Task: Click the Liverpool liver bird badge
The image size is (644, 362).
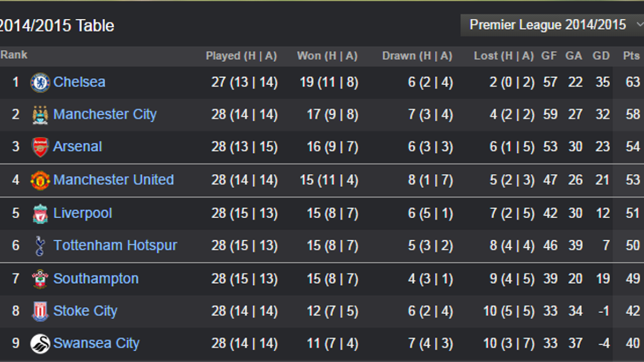Action: point(40,213)
